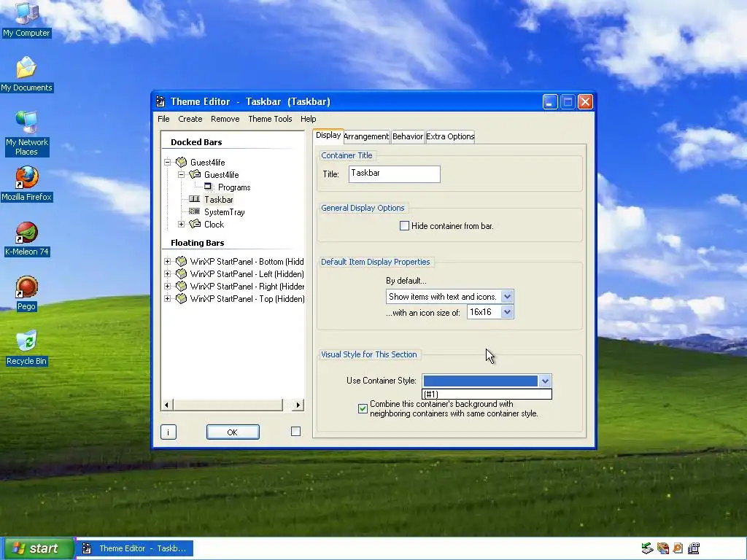Click the Programs item icon in tree
747x560 pixels.
209,187
